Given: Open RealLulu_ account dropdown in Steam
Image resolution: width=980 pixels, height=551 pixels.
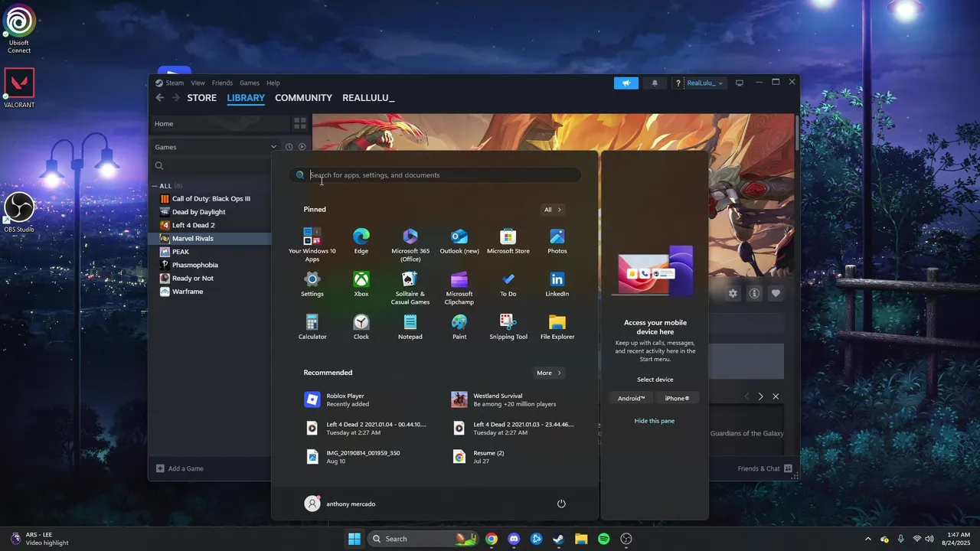Looking at the screenshot, I should point(704,83).
